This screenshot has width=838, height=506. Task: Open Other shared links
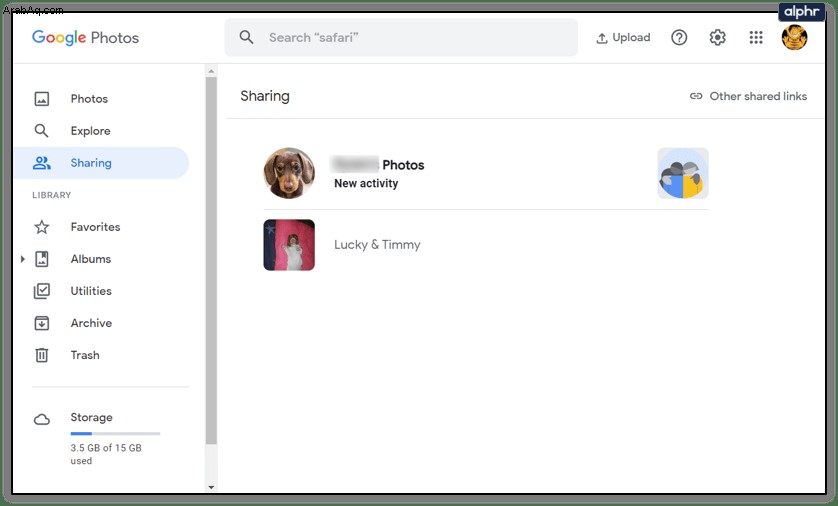[748, 96]
